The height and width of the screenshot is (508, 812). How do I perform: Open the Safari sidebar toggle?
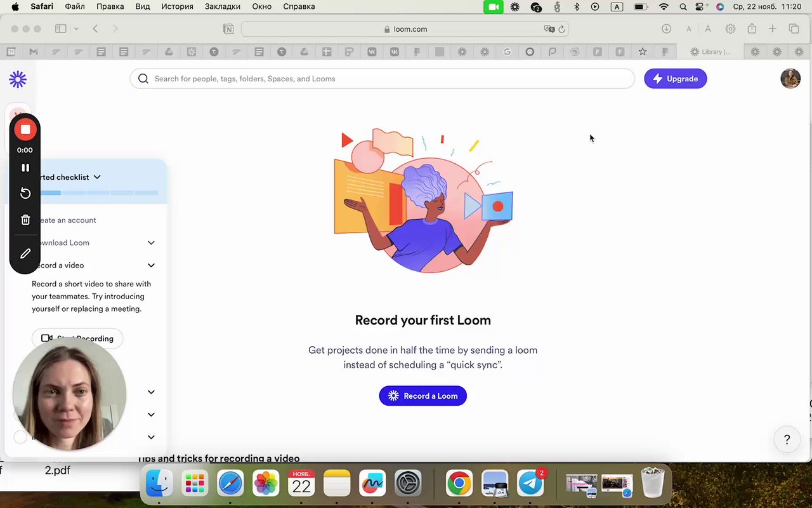(61, 29)
